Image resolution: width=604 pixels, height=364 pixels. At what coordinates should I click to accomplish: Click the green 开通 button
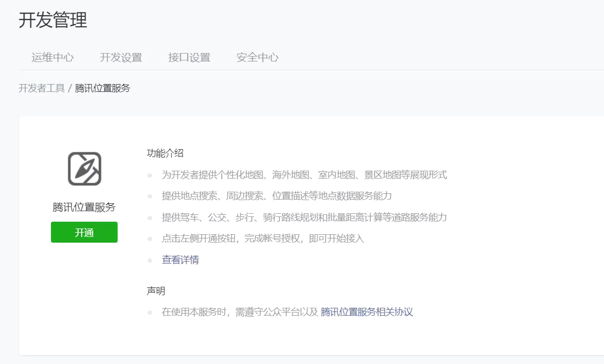point(84,232)
